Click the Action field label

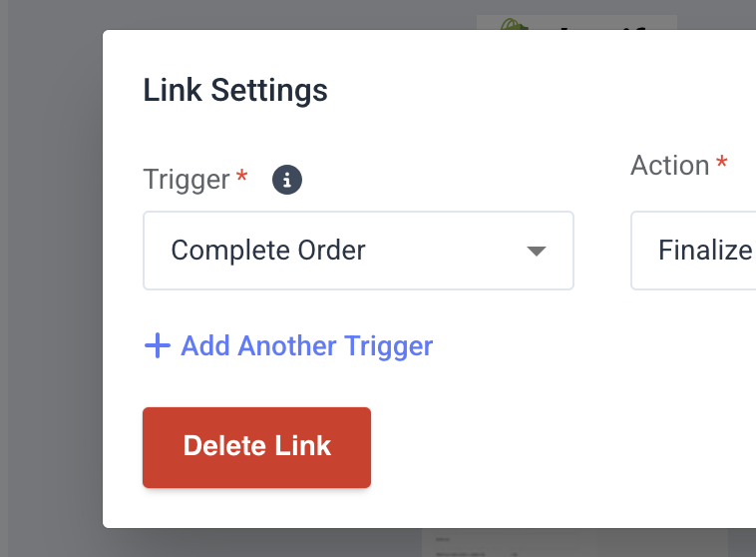click(670, 165)
